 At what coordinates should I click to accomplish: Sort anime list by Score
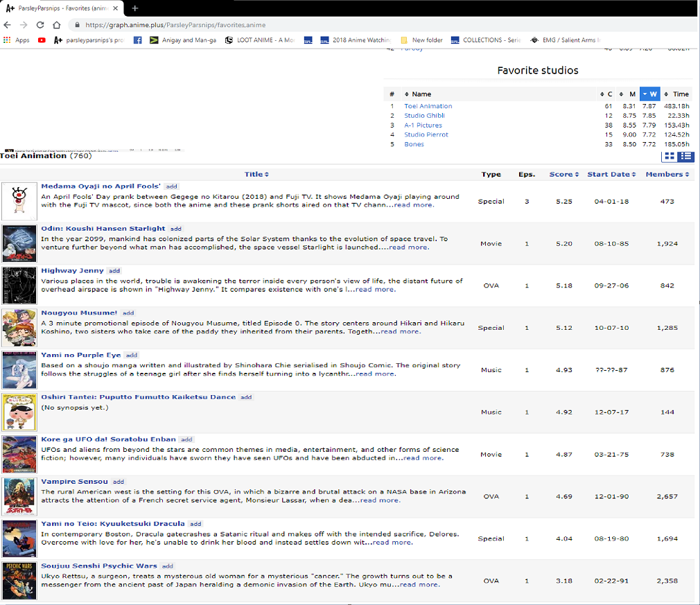tap(563, 174)
